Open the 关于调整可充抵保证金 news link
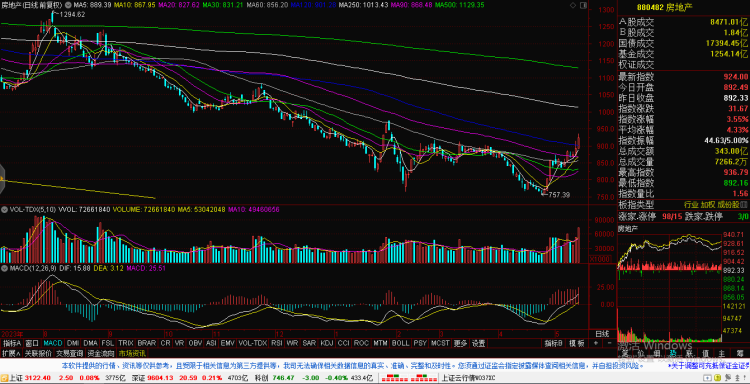The height and width of the screenshot is (384, 750). point(709,366)
